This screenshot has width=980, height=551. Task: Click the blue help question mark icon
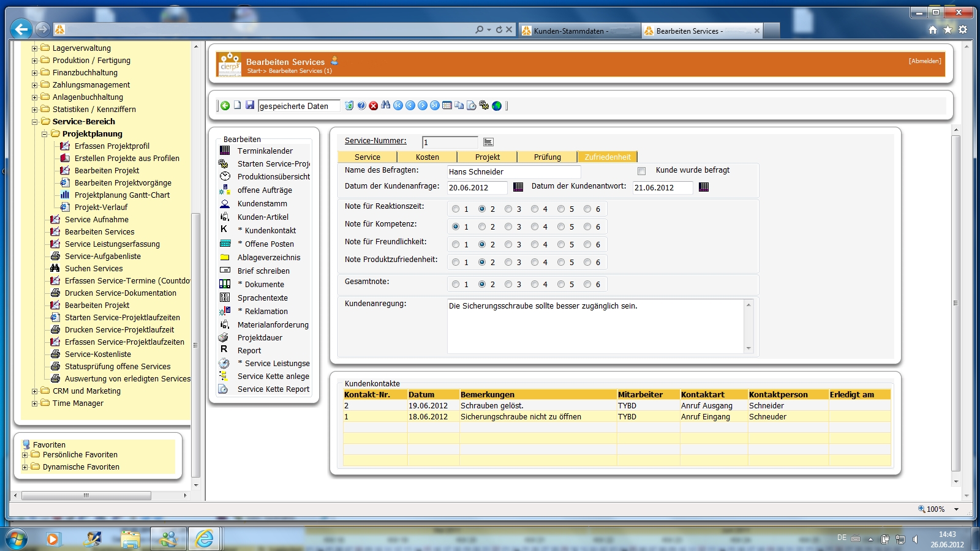361,106
